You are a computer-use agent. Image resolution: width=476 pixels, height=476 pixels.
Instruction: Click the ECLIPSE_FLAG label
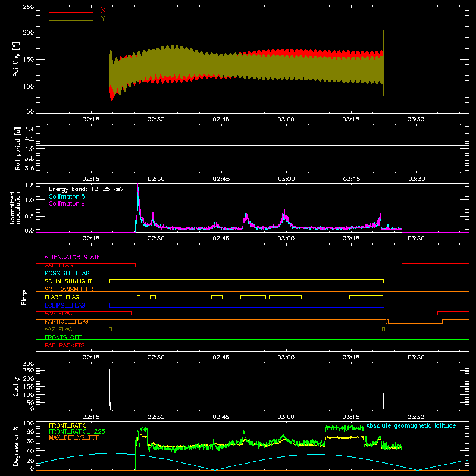65,305
